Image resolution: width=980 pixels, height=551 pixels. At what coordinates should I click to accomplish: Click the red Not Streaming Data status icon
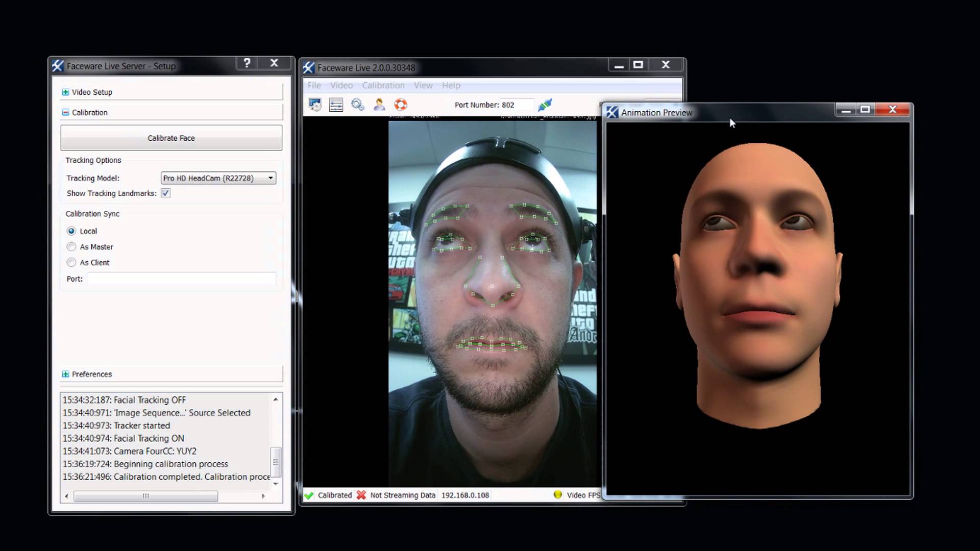coord(361,495)
